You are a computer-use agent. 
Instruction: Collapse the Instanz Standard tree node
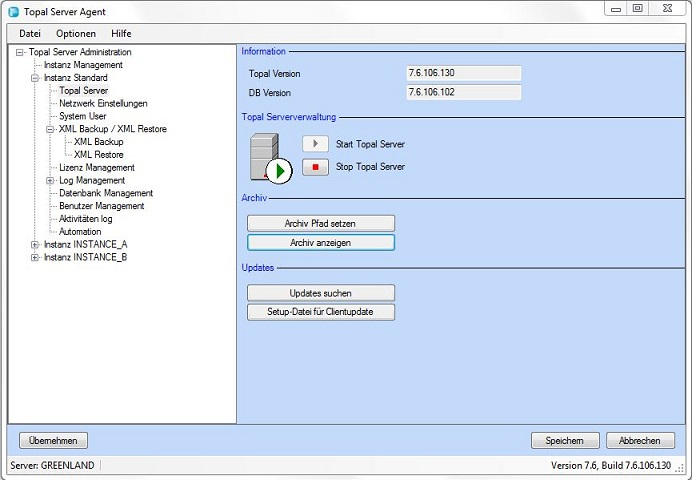(35, 78)
